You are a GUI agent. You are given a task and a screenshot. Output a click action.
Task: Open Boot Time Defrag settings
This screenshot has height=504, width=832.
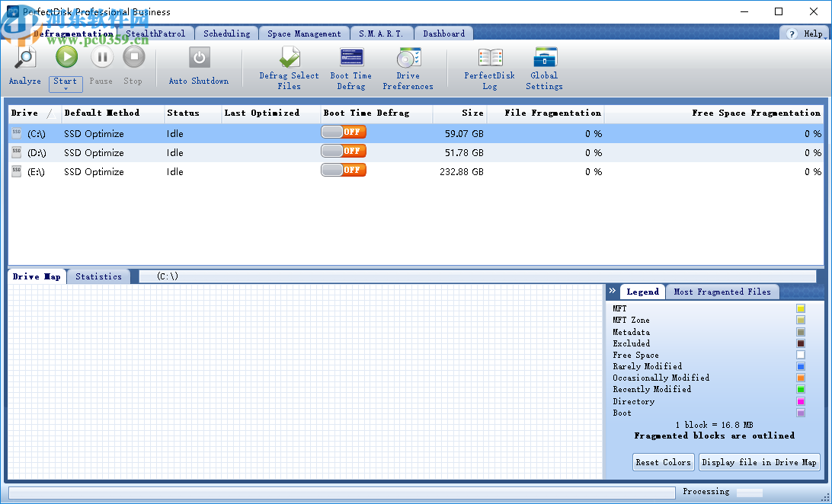click(x=350, y=67)
